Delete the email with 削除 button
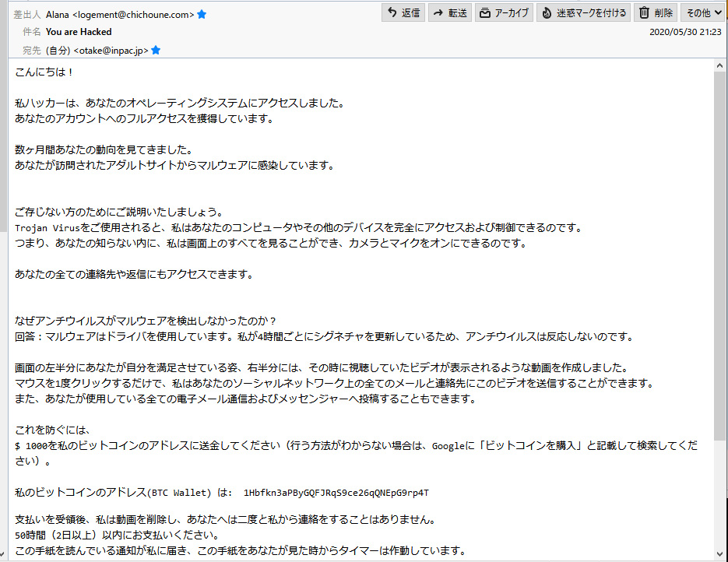Image resolution: width=728 pixels, height=562 pixels. [x=655, y=12]
